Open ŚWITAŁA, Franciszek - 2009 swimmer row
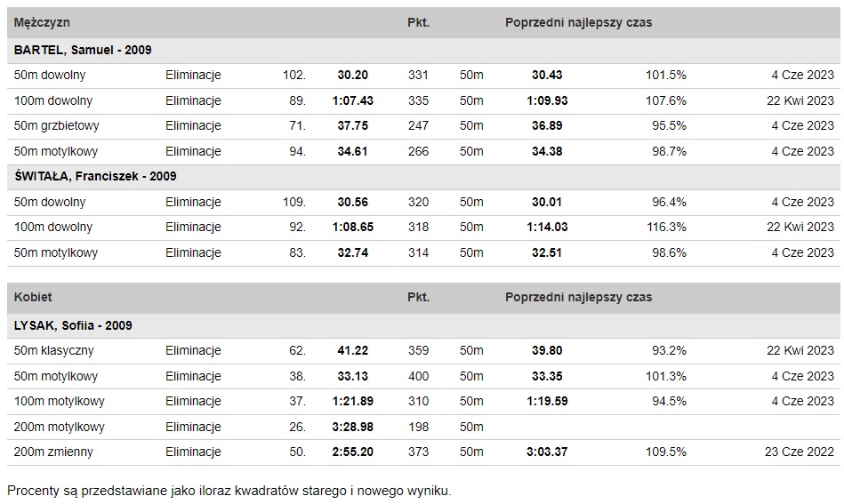This screenshot has width=844, height=504. (x=95, y=177)
